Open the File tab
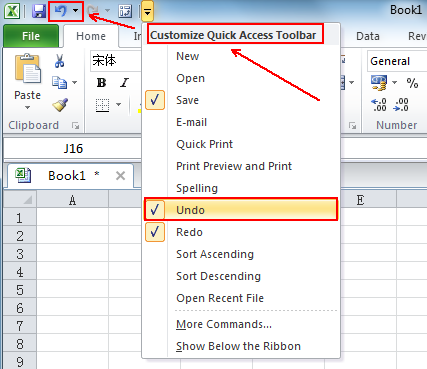The height and width of the screenshot is (369, 427). click(x=31, y=36)
